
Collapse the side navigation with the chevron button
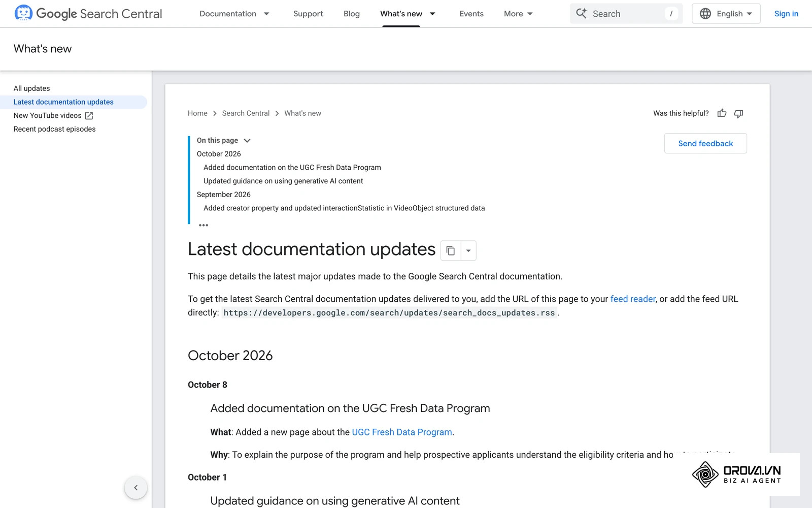tap(136, 488)
